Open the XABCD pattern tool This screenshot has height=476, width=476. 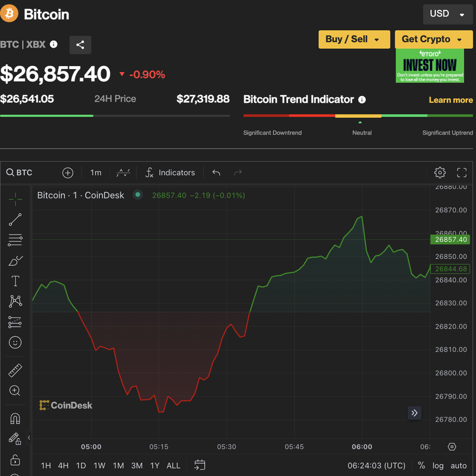coord(15,301)
